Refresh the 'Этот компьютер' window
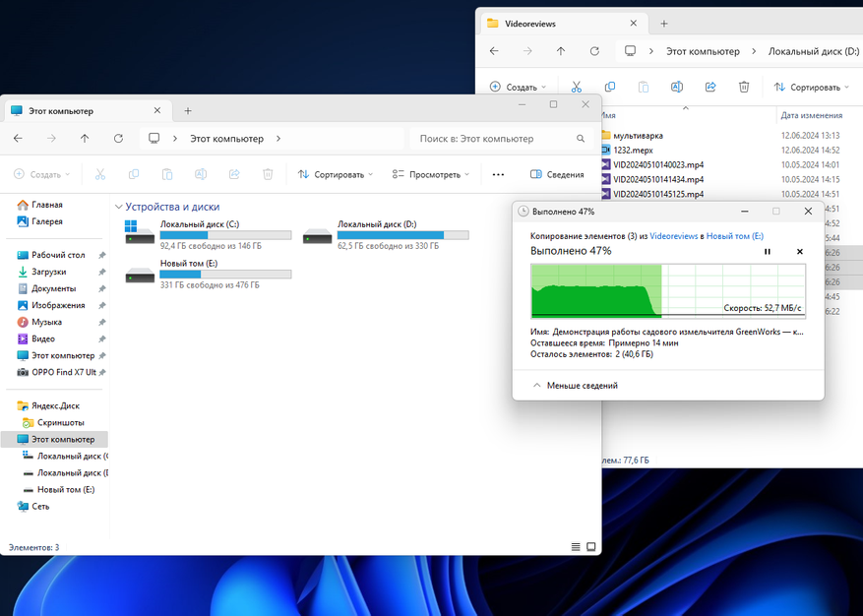Image resolution: width=863 pixels, height=616 pixels. 118,139
